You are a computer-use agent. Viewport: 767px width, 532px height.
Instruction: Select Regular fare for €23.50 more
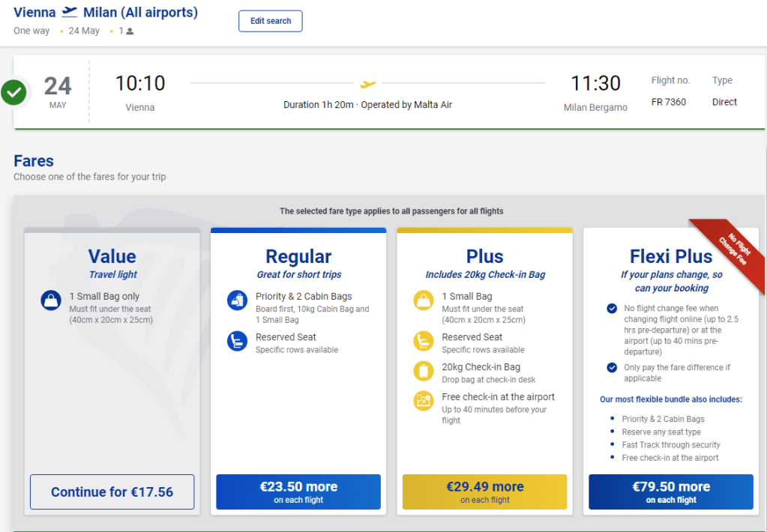298,492
